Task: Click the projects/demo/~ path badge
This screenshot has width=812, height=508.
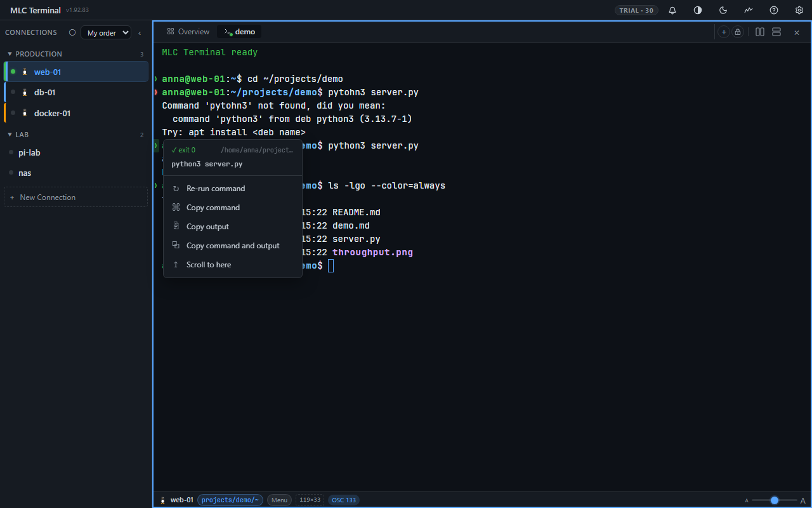Action: [230, 500]
